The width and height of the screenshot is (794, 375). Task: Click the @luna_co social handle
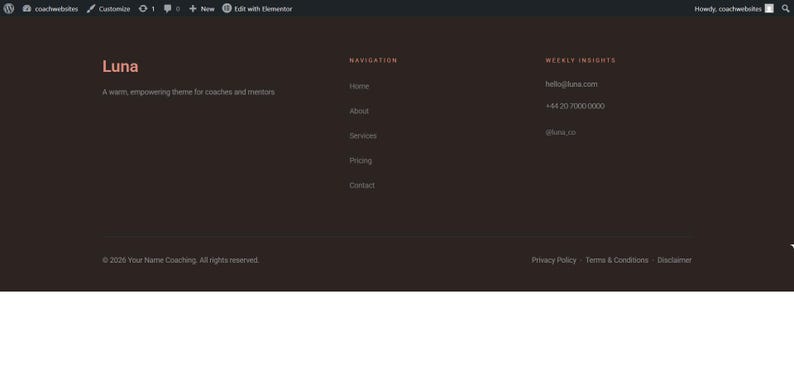pos(561,132)
